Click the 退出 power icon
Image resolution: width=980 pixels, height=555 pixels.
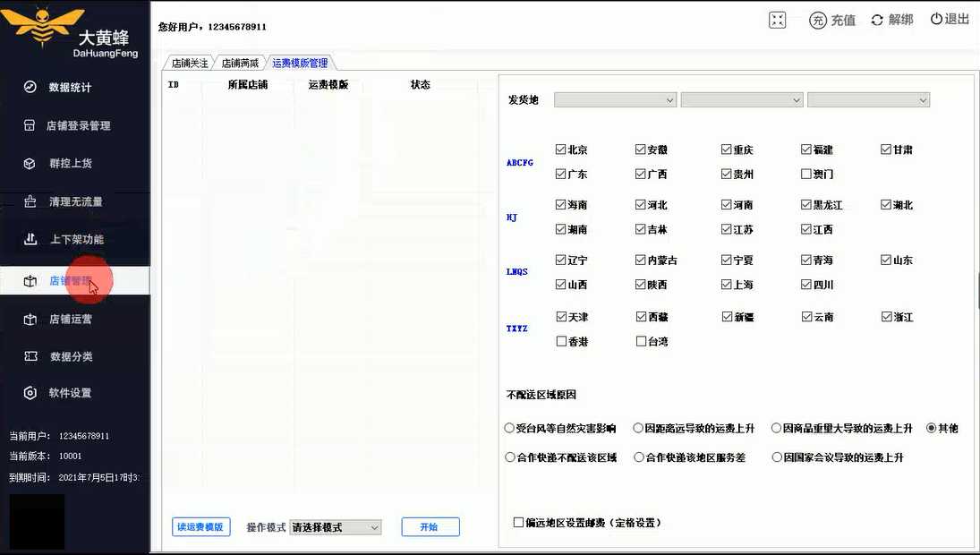(936, 19)
